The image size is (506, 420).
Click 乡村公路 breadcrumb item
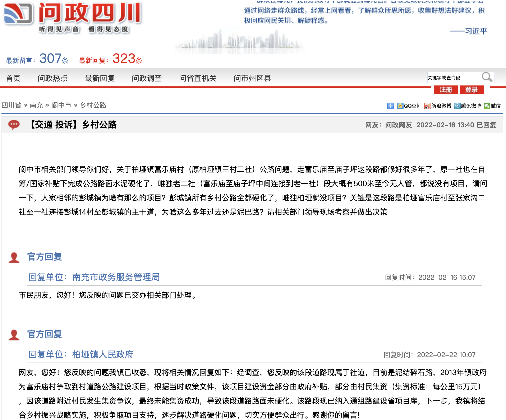(93, 105)
